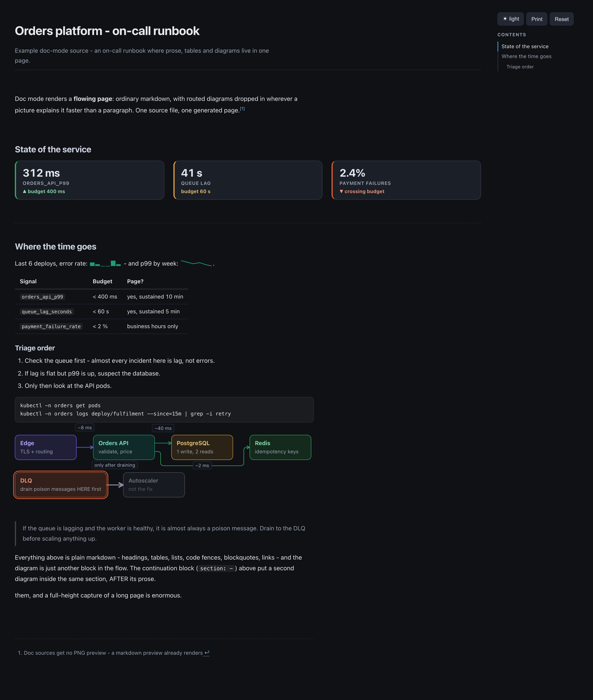Click the footnote return arrow icon
593x700 pixels.
[x=207, y=652]
